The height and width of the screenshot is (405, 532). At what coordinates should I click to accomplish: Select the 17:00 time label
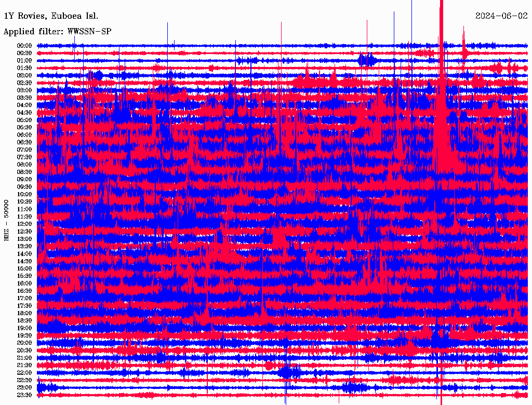[24, 298]
